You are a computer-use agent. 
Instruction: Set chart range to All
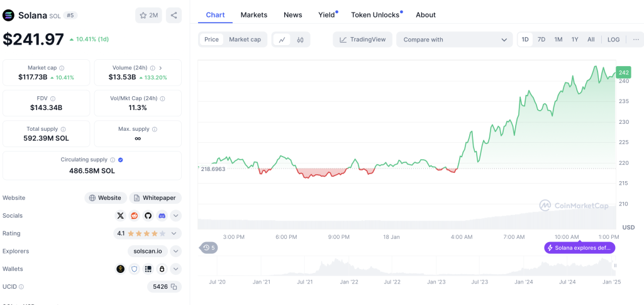(591, 40)
